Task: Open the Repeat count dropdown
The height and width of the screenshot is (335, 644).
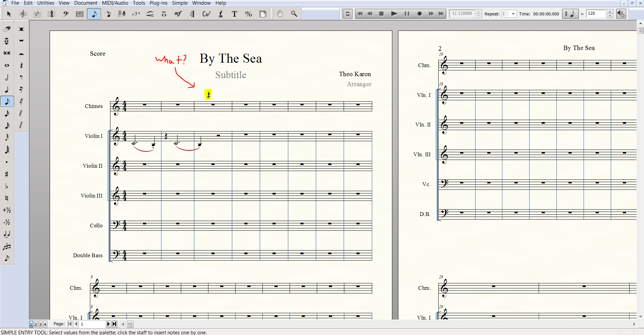Action: (513, 14)
